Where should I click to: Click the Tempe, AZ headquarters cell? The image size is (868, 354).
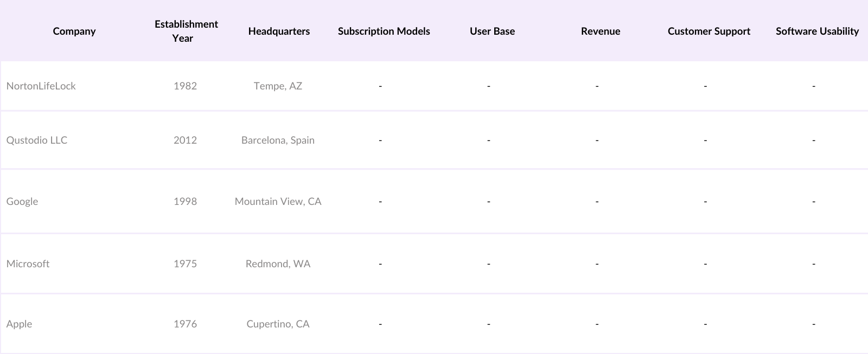tap(278, 86)
